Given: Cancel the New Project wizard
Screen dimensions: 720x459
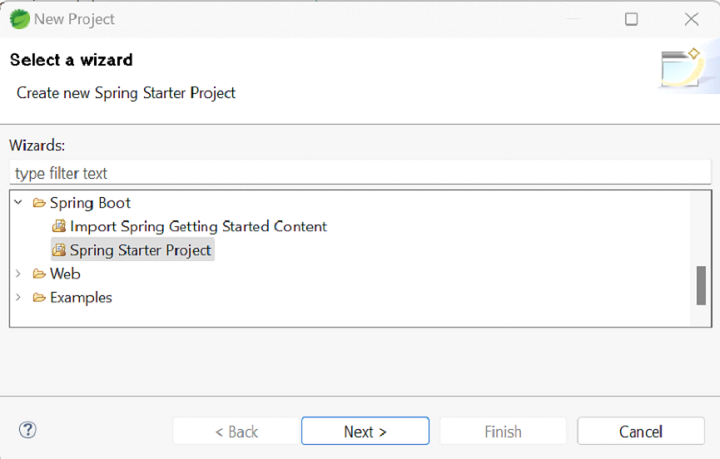Looking at the screenshot, I should pos(641,432).
